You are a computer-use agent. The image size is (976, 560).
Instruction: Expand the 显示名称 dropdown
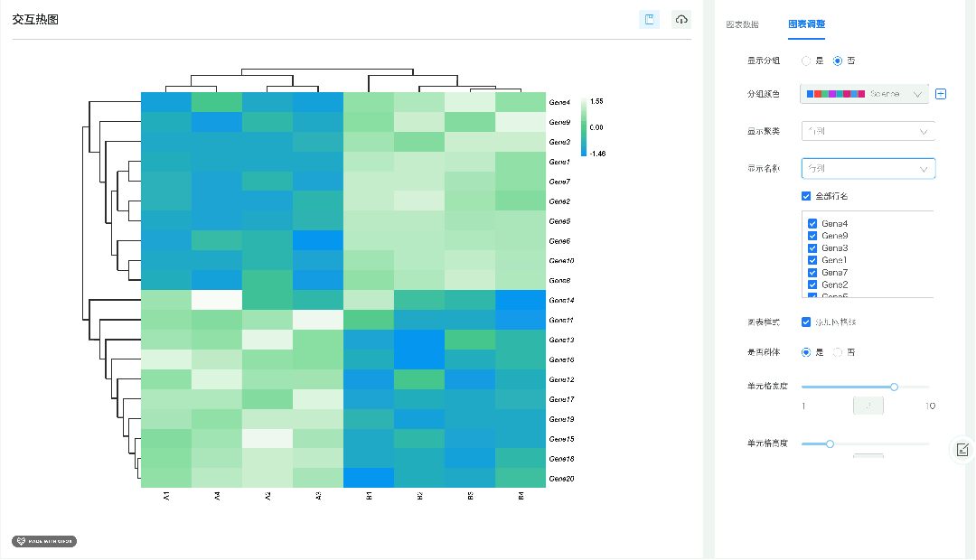pos(868,169)
